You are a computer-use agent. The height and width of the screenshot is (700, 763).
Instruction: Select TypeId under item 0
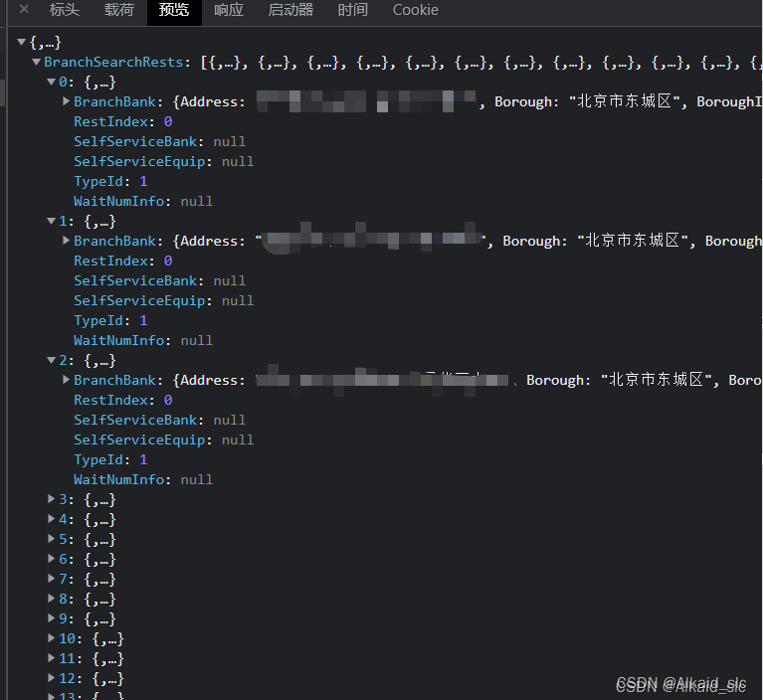(110, 181)
